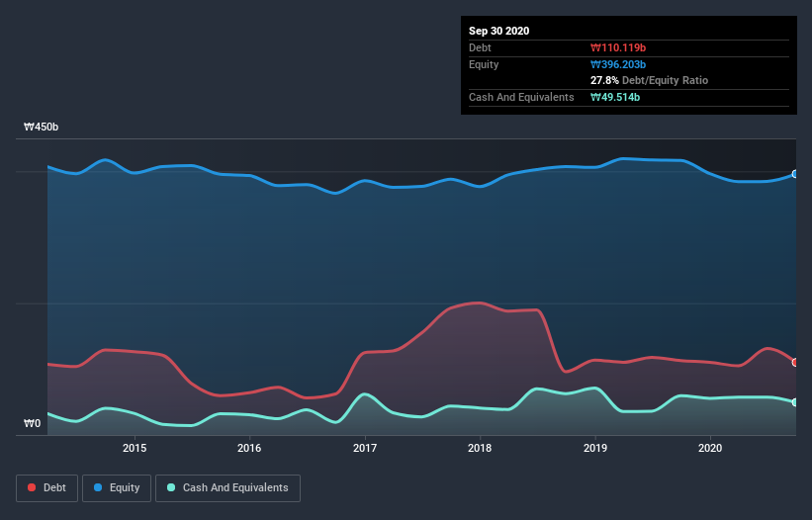Toggle the Equity series legend button
812x520 pixels.
117,488
